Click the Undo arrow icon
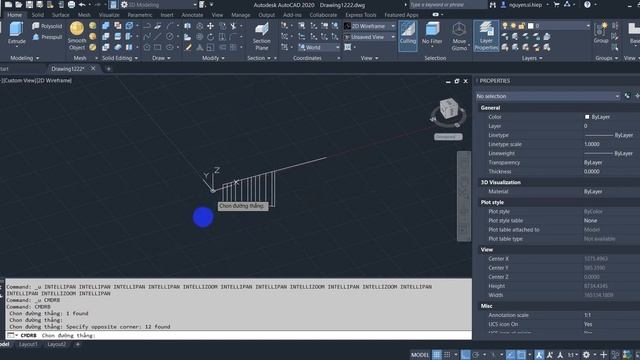This screenshot has height=360, width=640. tap(82, 4)
